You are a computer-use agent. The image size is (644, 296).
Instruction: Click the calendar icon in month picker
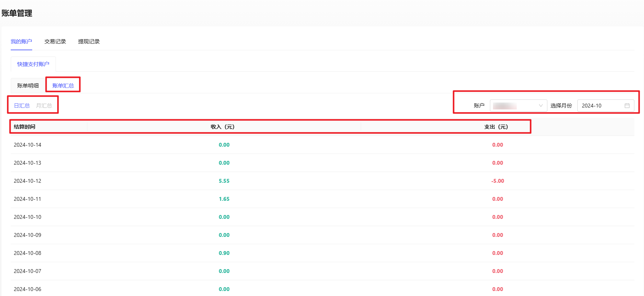pyautogui.click(x=627, y=106)
